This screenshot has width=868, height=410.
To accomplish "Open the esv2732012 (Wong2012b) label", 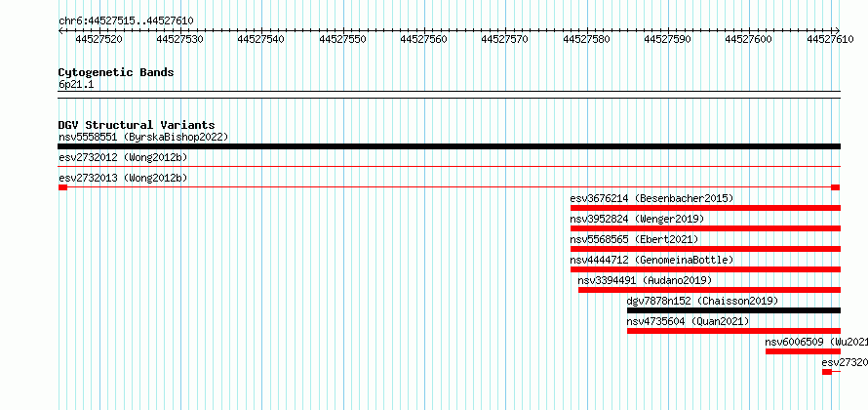I will [123, 157].
